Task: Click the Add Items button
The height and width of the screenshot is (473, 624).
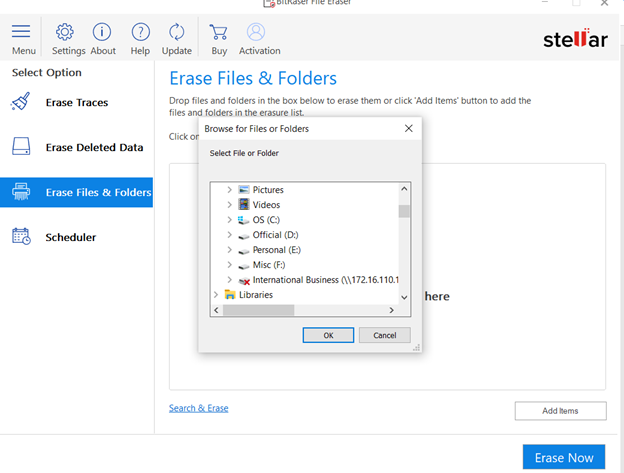Action: pyautogui.click(x=560, y=411)
